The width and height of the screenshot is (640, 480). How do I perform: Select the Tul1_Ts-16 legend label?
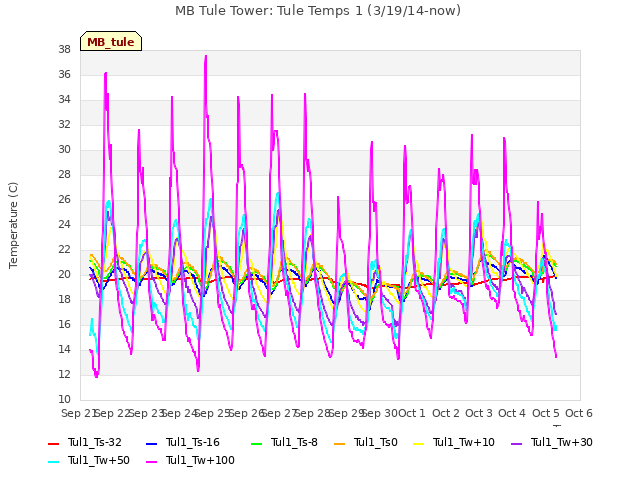(x=193, y=442)
